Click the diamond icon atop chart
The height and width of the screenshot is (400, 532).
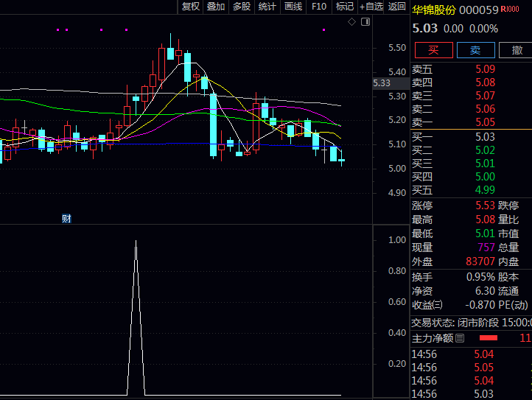coord(351,22)
